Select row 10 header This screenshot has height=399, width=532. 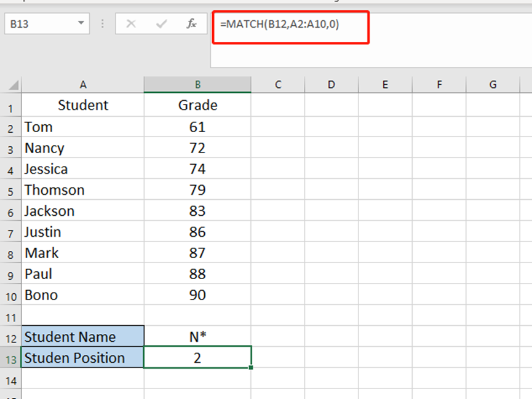[10, 295]
